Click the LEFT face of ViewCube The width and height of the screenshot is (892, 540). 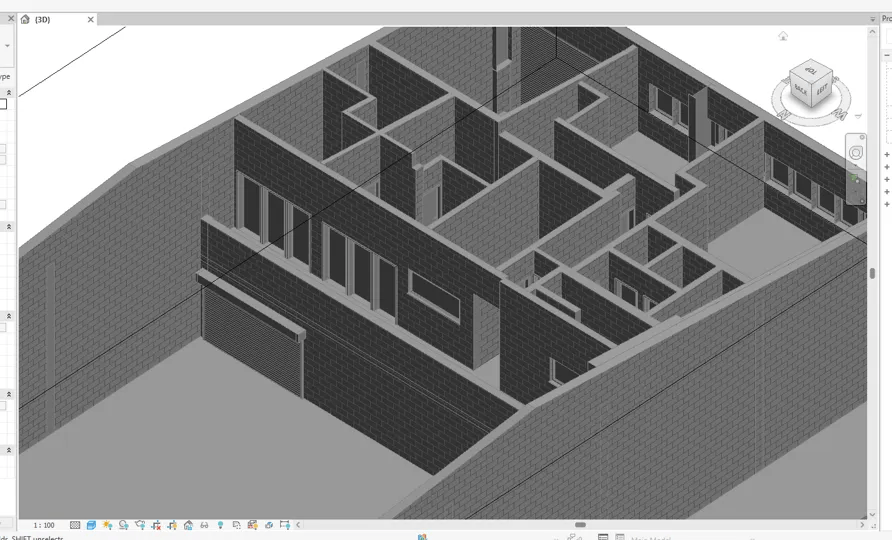point(822,89)
